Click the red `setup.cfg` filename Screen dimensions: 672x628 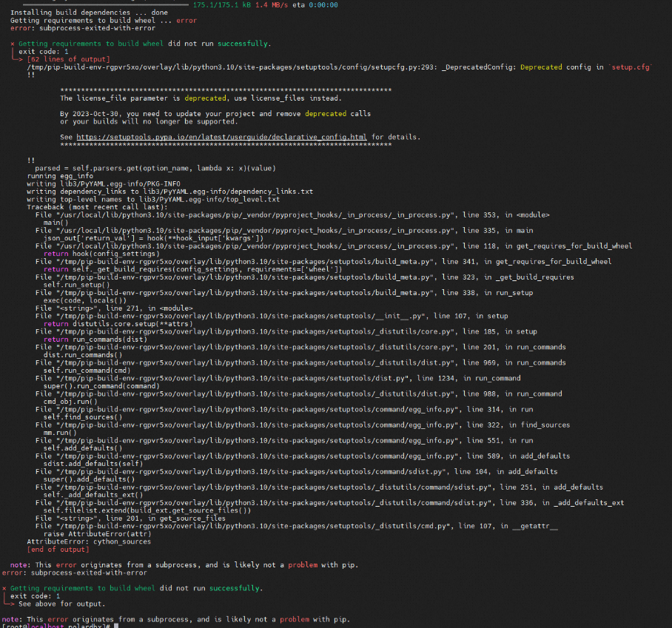click(631, 67)
